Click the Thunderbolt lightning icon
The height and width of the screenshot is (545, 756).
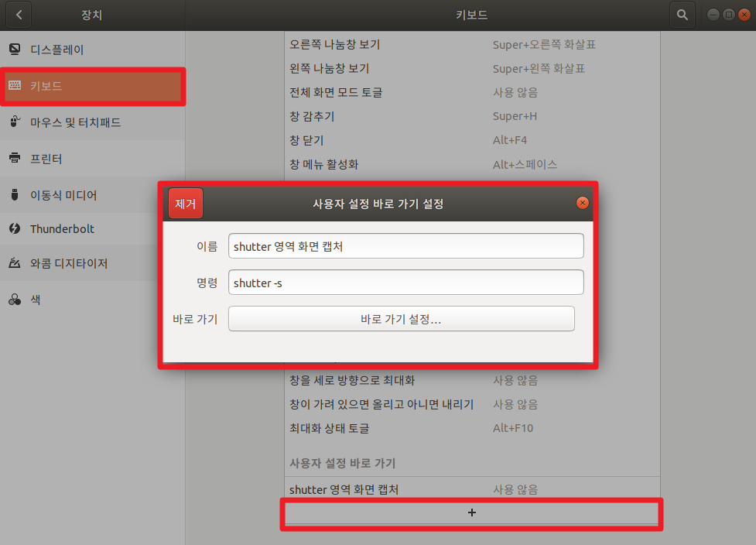[15, 228]
